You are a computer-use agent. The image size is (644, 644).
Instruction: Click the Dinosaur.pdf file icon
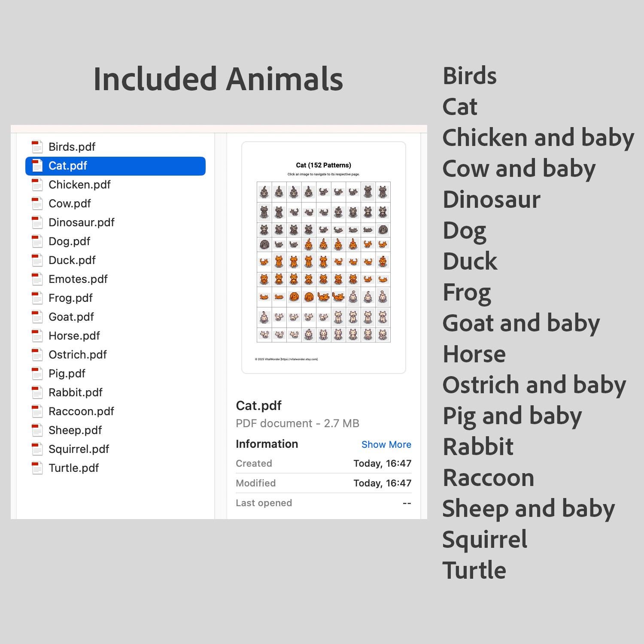[x=37, y=222]
